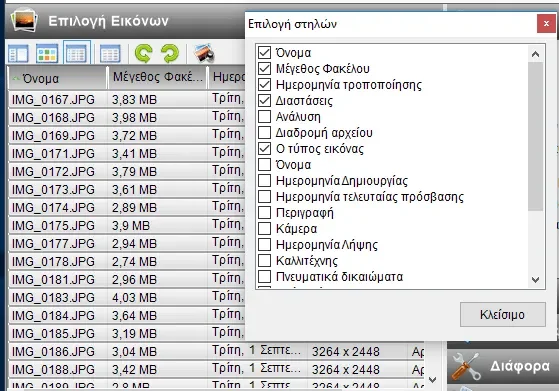Select the file IMG_0173.JPG

pyautogui.click(x=53, y=190)
